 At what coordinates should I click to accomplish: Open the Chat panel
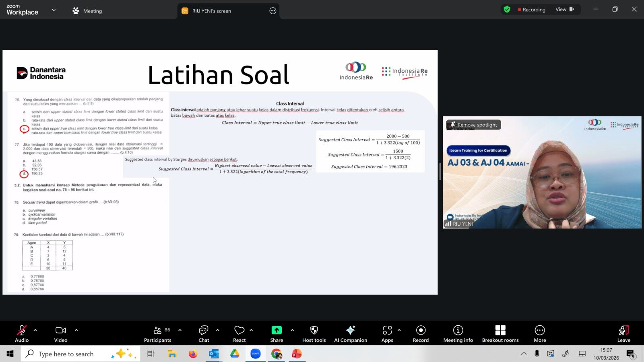(x=204, y=333)
